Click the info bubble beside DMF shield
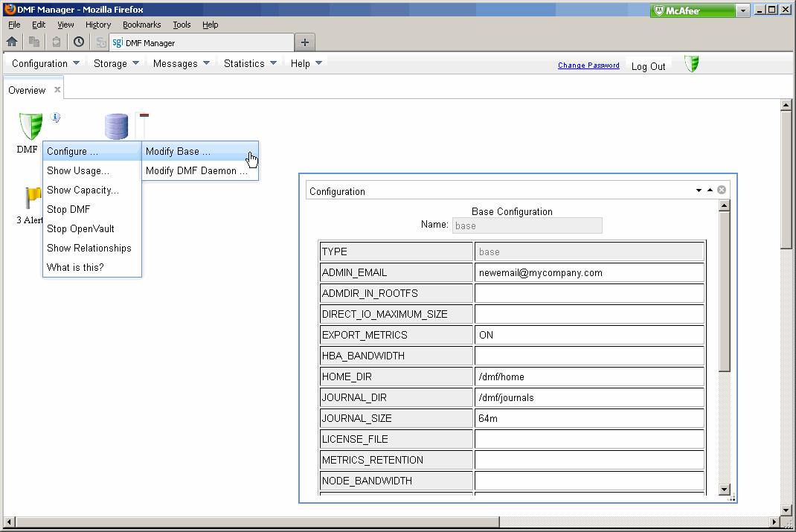796x532 pixels. click(55, 118)
